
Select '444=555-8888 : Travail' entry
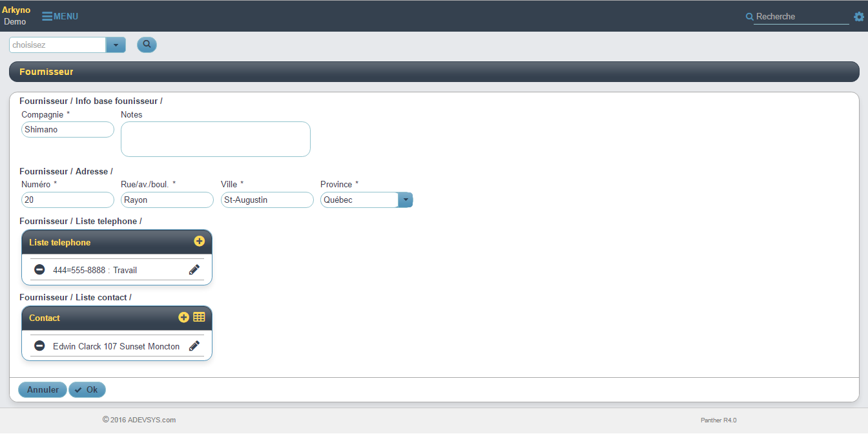point(95,270)
